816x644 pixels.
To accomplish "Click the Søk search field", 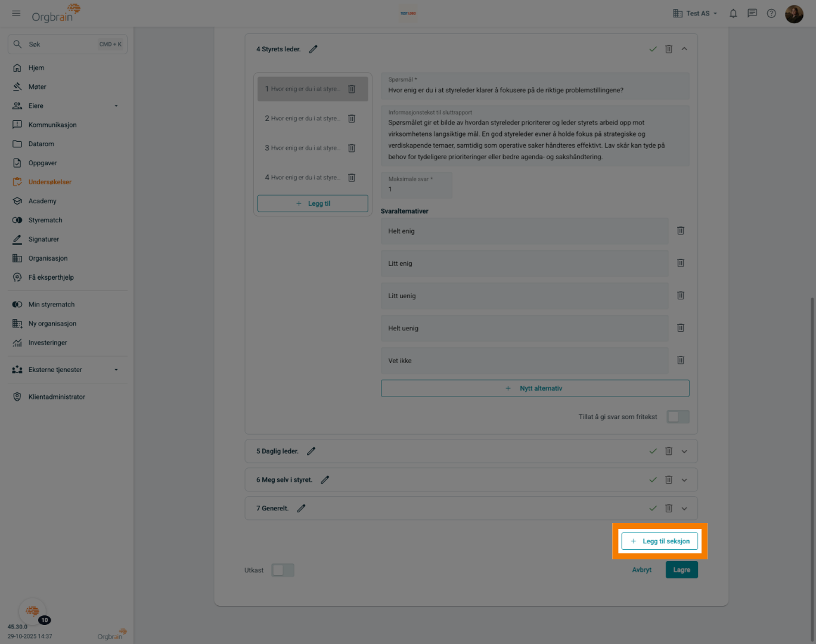I will 67,44.
